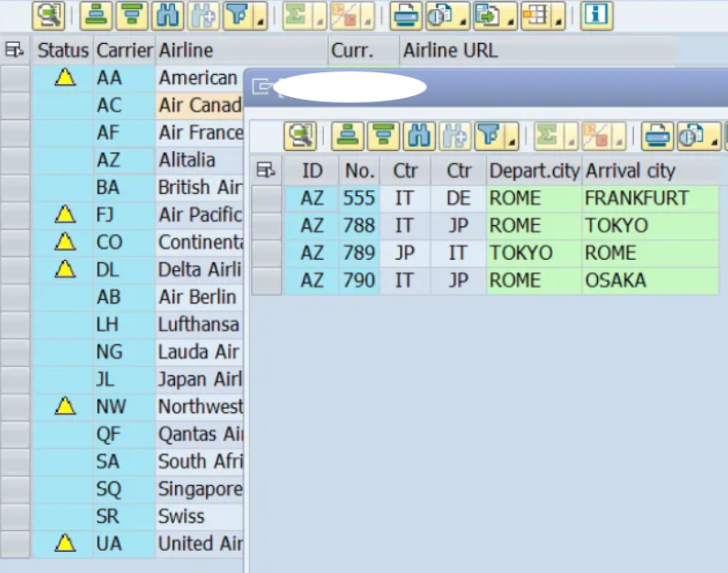Image resolution: width=728 pixels, height=573 pixels.
Task: Click the Airline URL column header
Action: pos(538,50)
